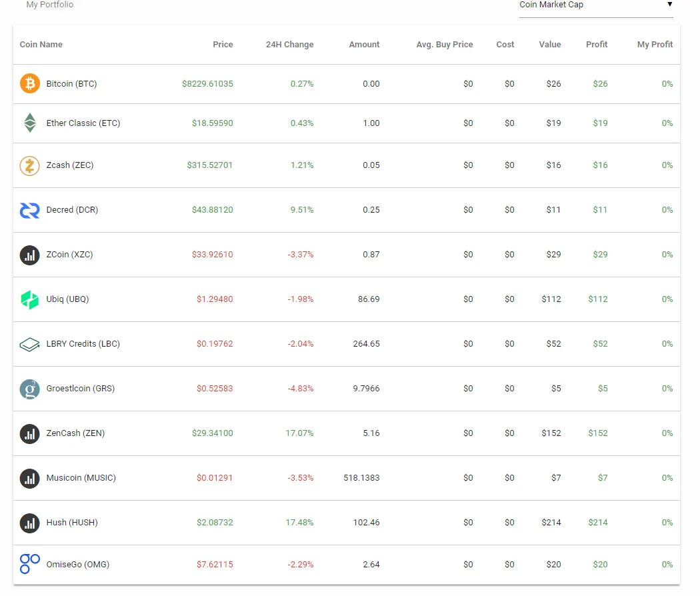Click ZCoin 24H change -3.37%
700x596 pixels.
coord(301,254)
